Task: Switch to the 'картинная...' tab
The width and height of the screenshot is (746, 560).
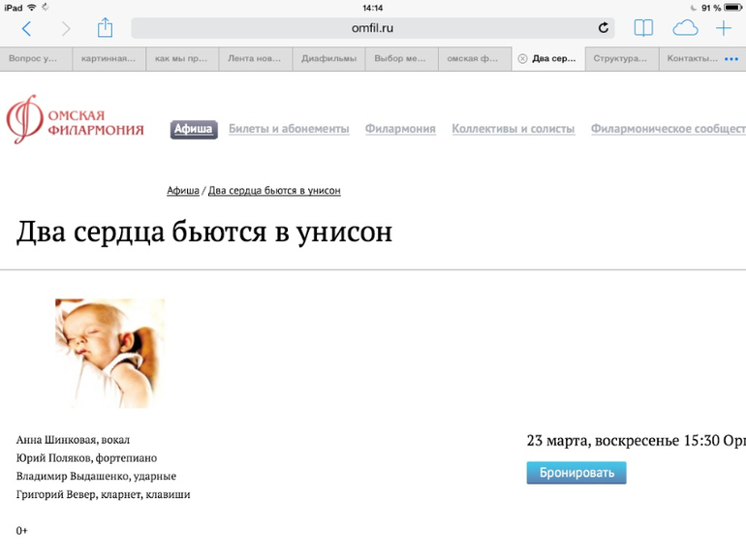Action: [109, 58]
